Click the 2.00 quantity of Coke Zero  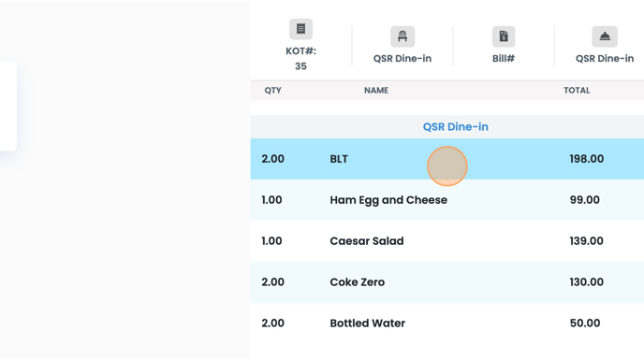tap(272, 282)
